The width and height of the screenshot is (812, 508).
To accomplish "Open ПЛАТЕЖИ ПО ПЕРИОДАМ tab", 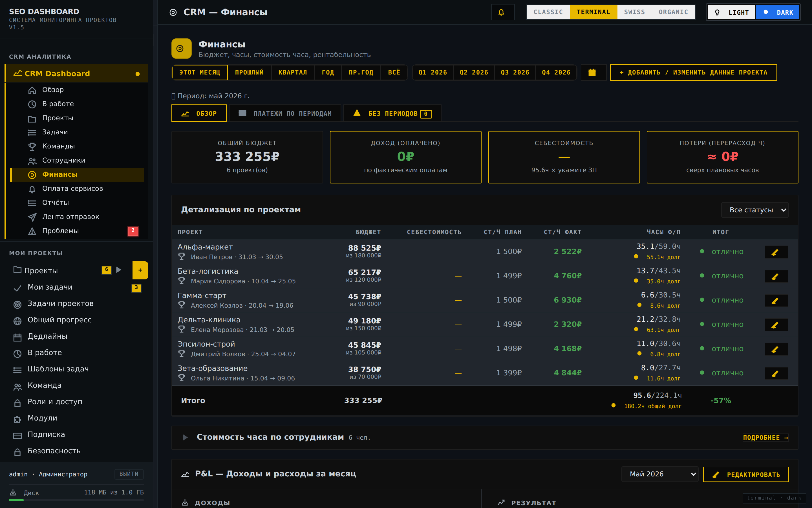I will click(x=285, y=113).
